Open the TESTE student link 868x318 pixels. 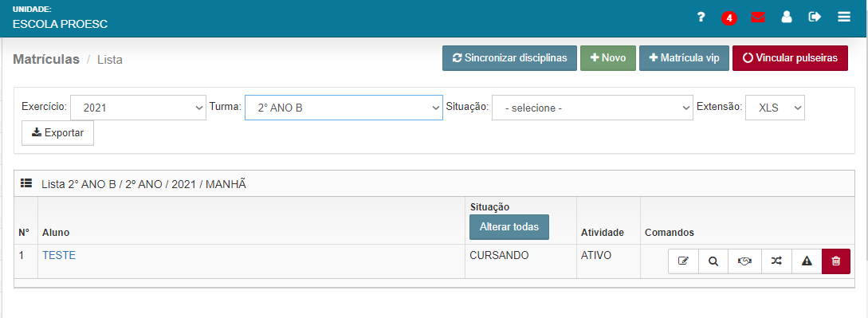[x=59, y=256]
